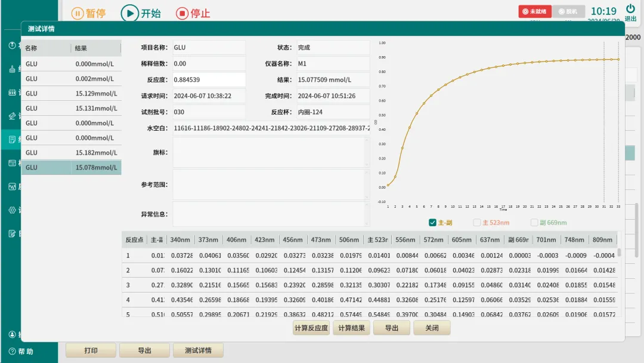
Task: Open the waveform chart icon in the sidebar
Action: [13, 187]
